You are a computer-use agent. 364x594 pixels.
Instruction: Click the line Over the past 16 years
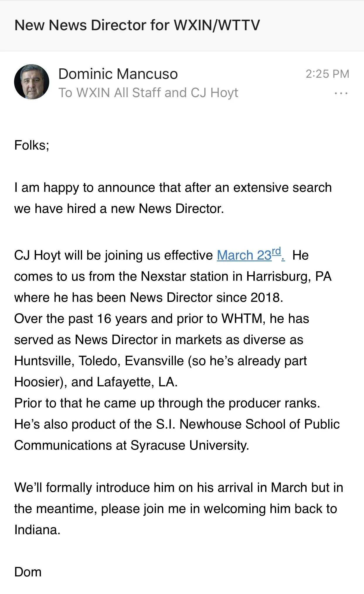point(161,319)
